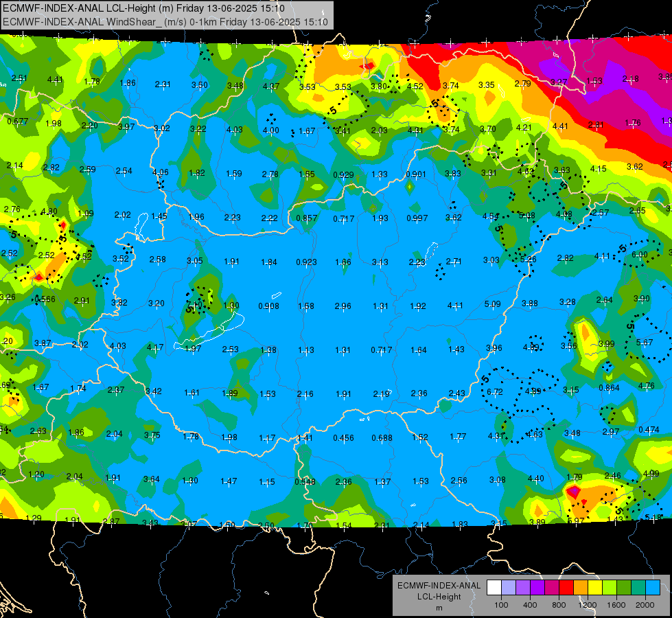Click the wind shear value 3.88

point(530,304)
